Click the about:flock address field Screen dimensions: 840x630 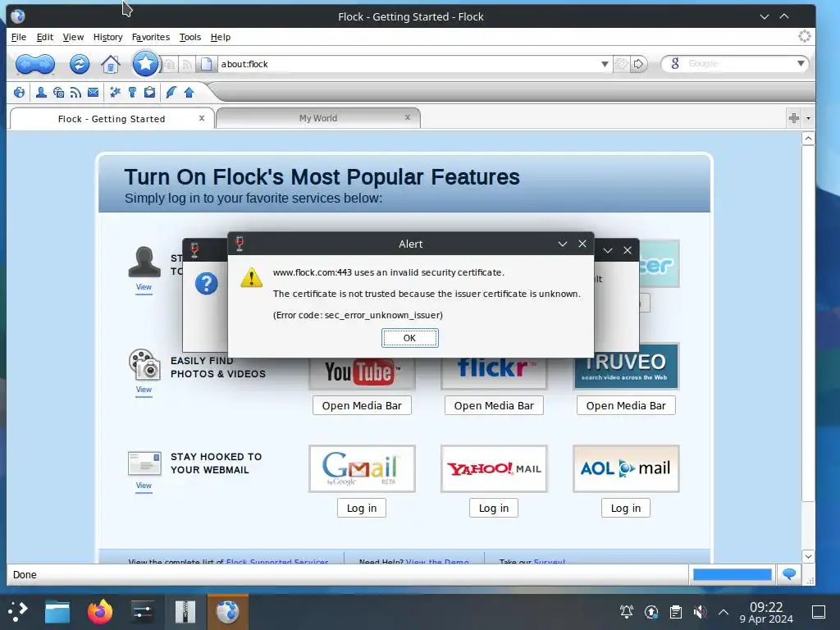(x=409, y=64)
